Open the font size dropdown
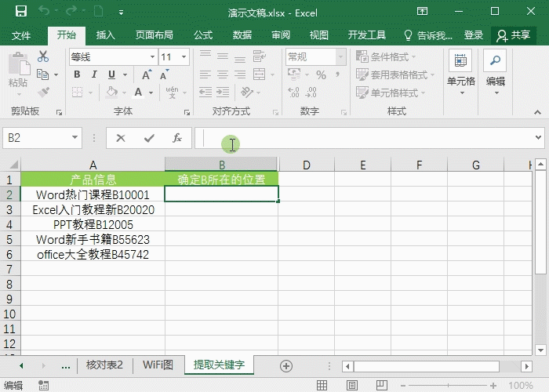 point(184,56)
